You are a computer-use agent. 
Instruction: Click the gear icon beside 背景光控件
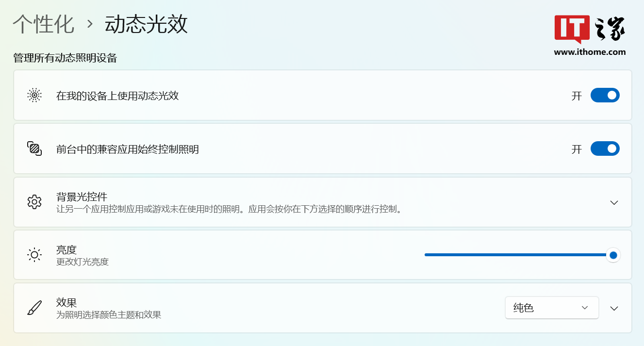(34, 202)
